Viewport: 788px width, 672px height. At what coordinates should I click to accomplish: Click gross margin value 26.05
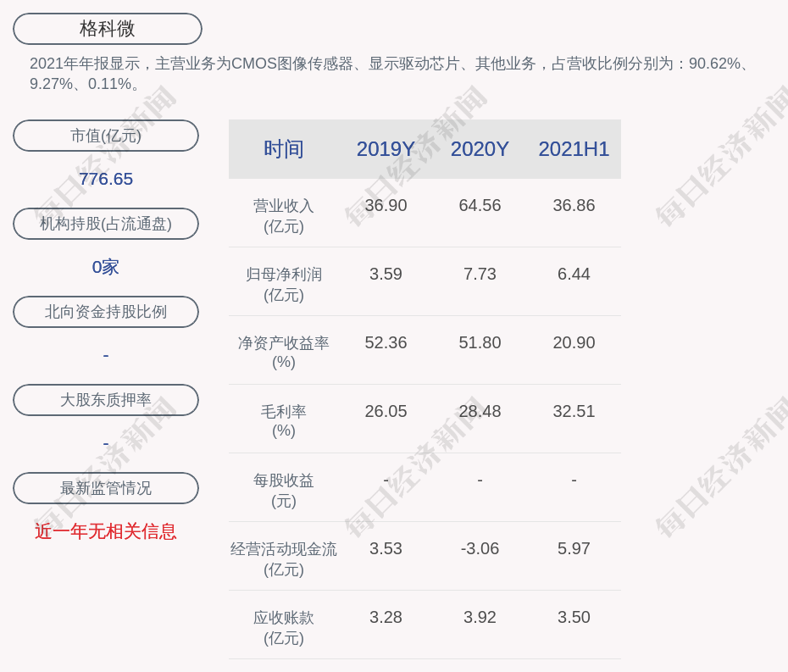(x=386, y=411)
